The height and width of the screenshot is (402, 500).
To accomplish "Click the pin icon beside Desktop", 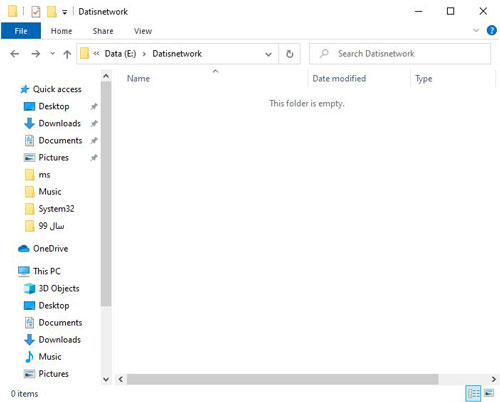I will [x=94, y=107].
